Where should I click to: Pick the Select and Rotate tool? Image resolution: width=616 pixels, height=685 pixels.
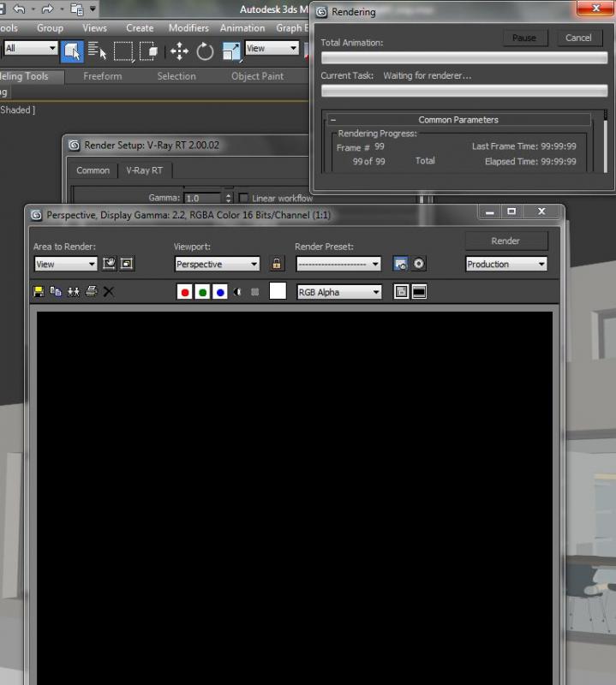click(x=205, y=51)
